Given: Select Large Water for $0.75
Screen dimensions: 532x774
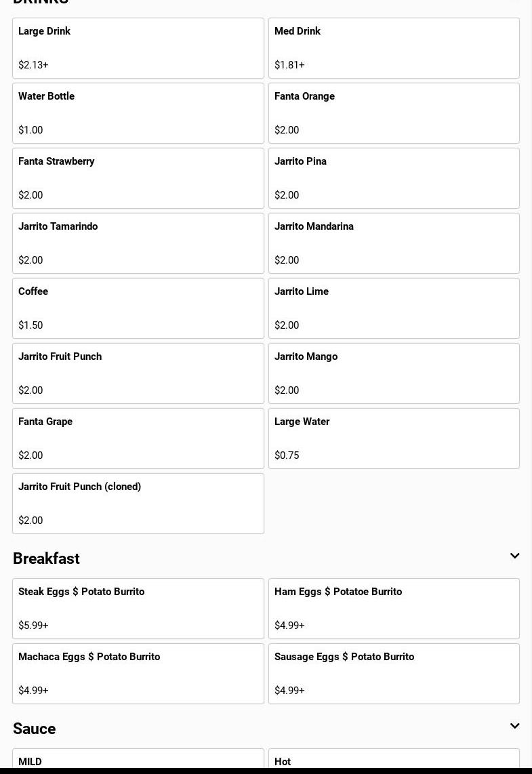Looking at the screenshot, I should 394,439.
